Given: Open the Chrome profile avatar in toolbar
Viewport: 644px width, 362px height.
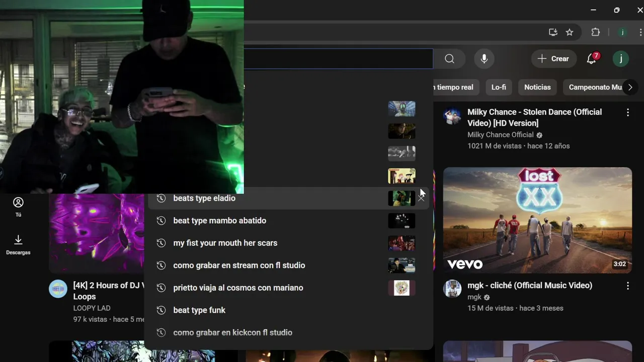Looking at the screenshot, I should [x=622, y=32].
